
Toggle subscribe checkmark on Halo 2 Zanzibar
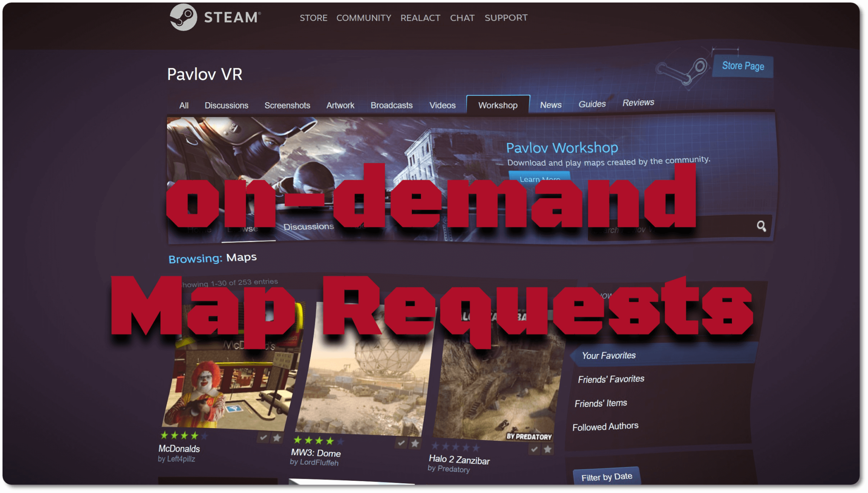pyautogui.click(x=534, y=449)
